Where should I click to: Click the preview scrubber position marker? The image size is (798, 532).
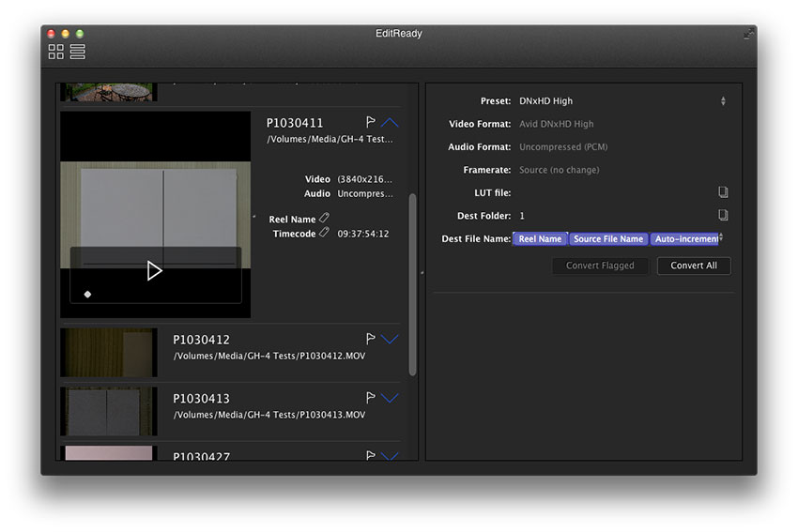click(x=87, y=295)
